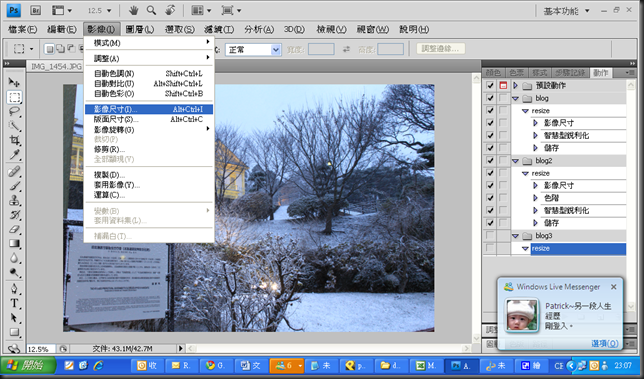Image resolution: width=644 pixels, height=379 pixels.
Task: Close the Windows Live Messenger notification
Action: tap(614, 287)
